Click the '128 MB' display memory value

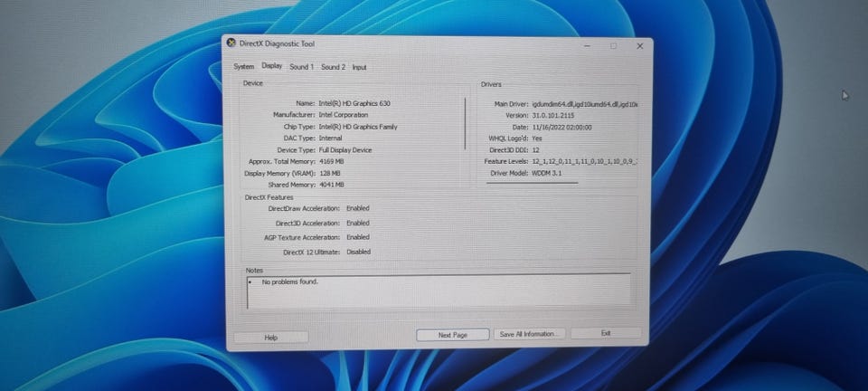point(330,174)
